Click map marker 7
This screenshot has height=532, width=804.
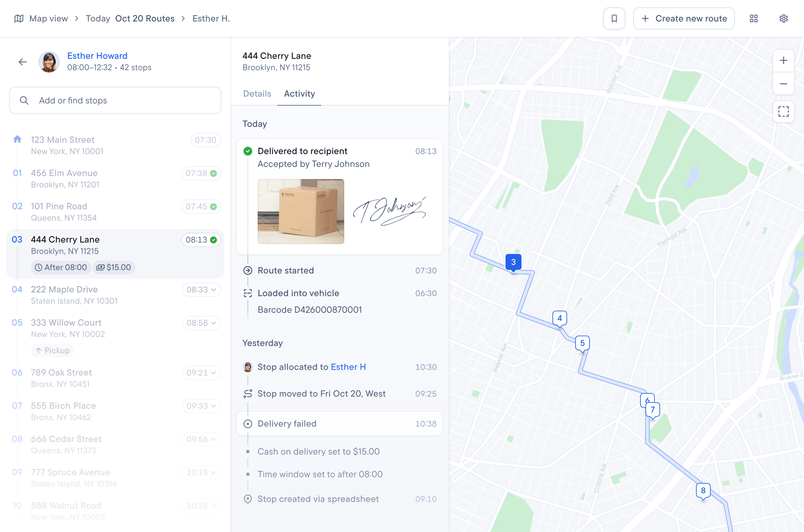coord(652,411)
